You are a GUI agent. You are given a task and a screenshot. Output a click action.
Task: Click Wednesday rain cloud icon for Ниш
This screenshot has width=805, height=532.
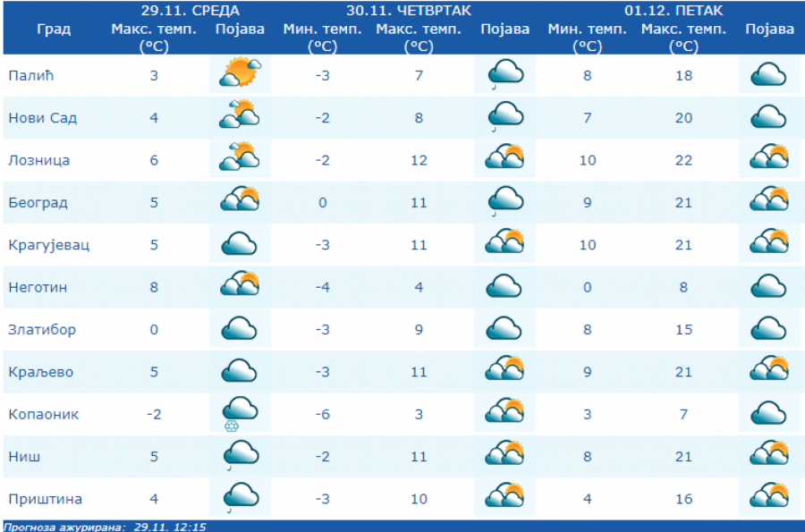[239, 456]
